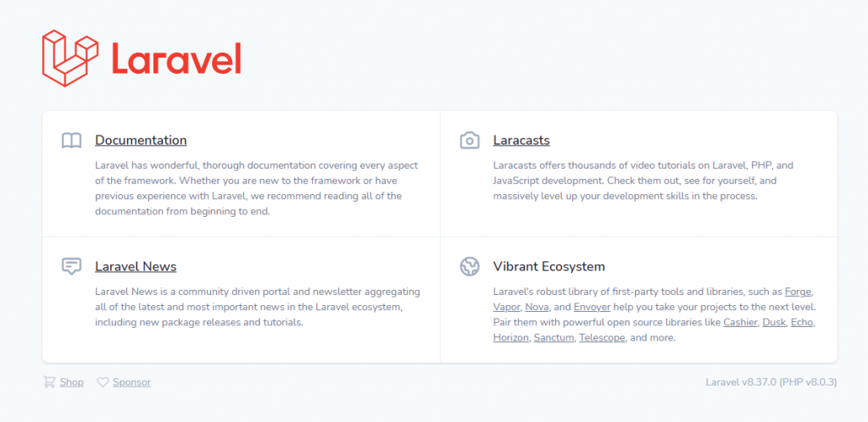The height and width of the screenshot is (422, 868).
Task: Click the globe Vibrant Ecosystem icon
Action: pyautogui.click(x=470, y=267)
